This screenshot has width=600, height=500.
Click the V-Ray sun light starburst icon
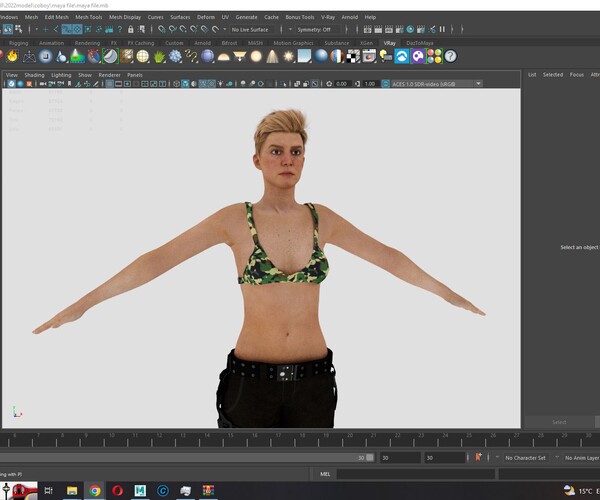pyautogui.click(x=289, y=56)
